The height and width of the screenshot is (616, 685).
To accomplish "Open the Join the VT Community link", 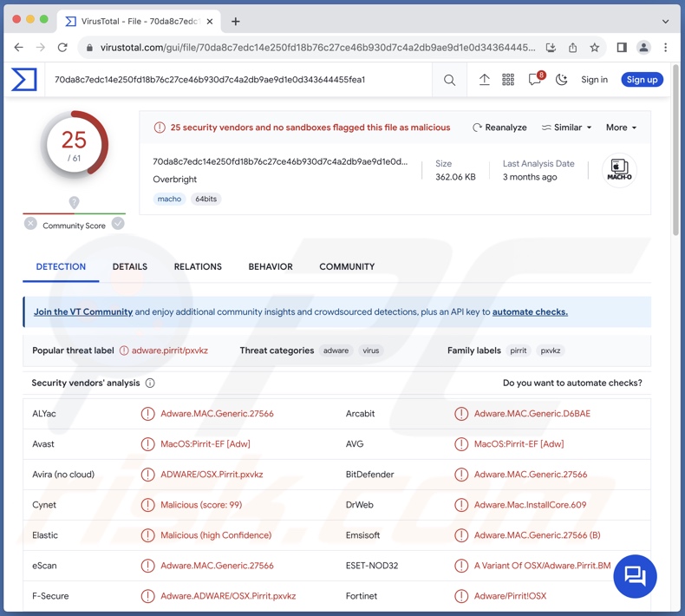I will pyautogui.click(x=83, y=311).
